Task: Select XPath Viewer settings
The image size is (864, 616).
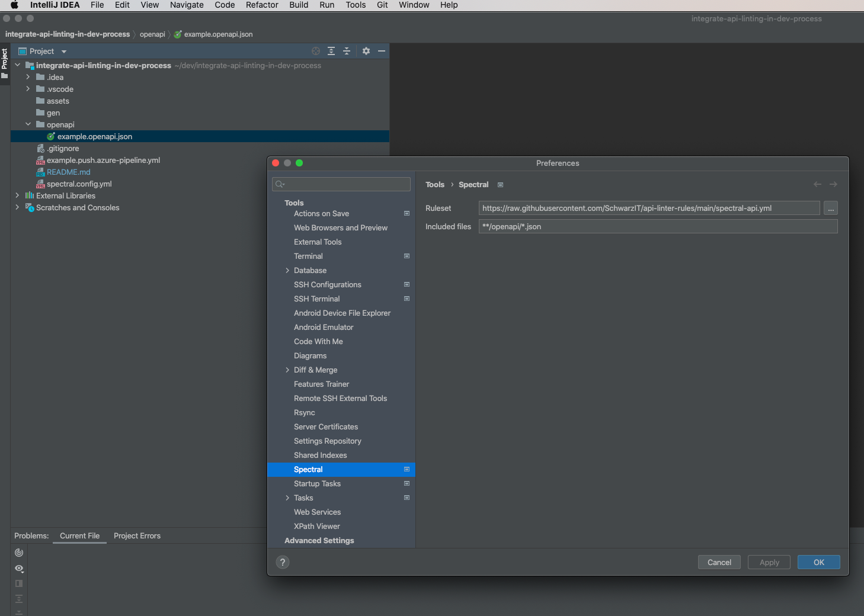Action: coord(317,527)
